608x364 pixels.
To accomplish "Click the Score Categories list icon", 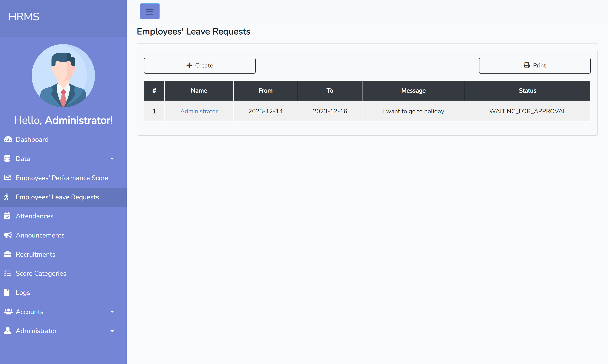I will [8, 273].
